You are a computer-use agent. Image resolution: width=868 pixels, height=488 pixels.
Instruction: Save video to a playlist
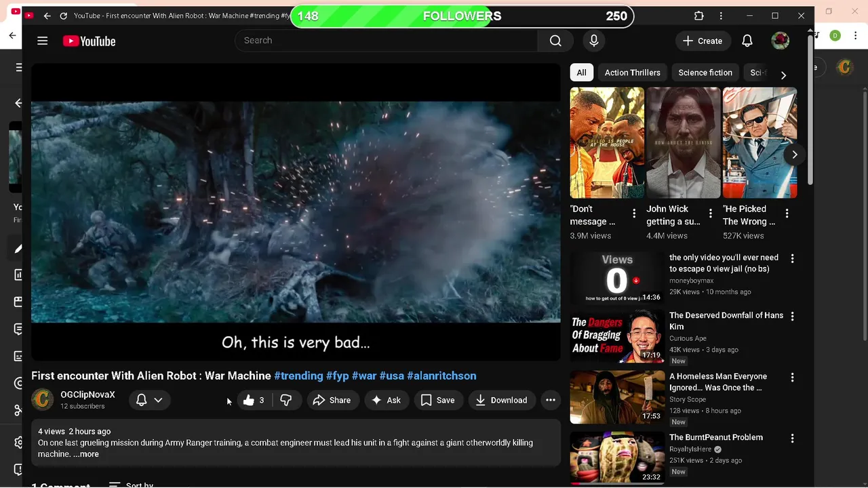(x=438, y=400)
